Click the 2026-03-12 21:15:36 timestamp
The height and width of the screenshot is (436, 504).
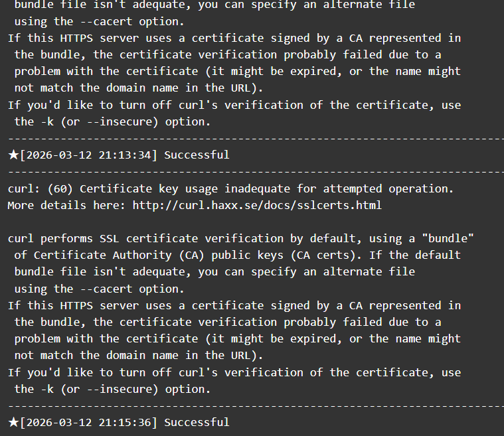click(x=89, y=422)
